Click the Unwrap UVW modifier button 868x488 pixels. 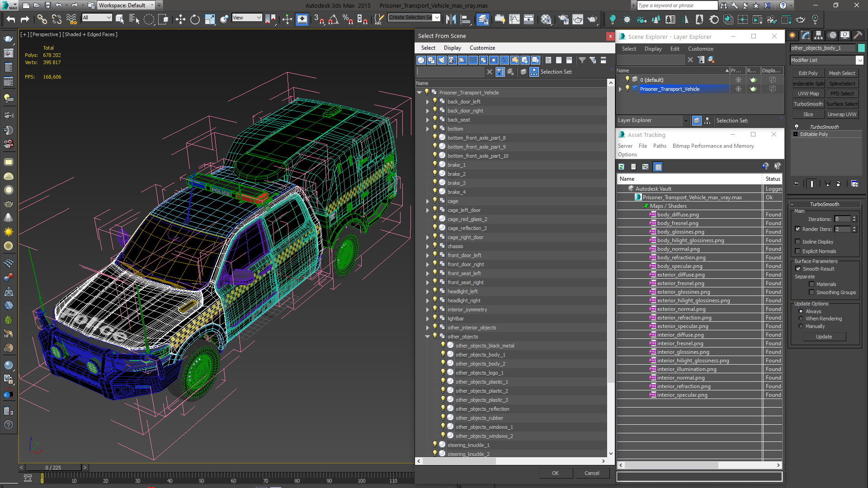point(842,114)
